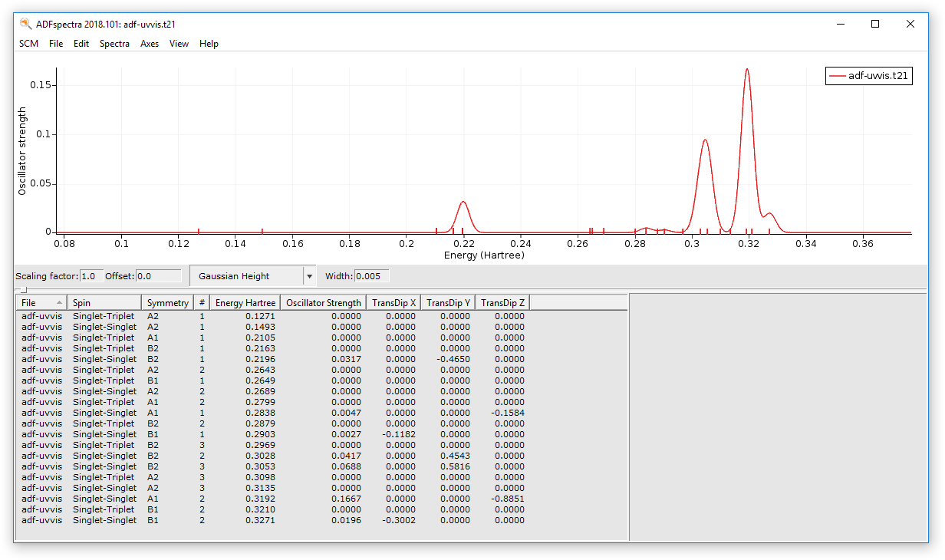This screenshot has height=560, width=945.
Task: Open the Spectra menu
Action: (114, 44)
